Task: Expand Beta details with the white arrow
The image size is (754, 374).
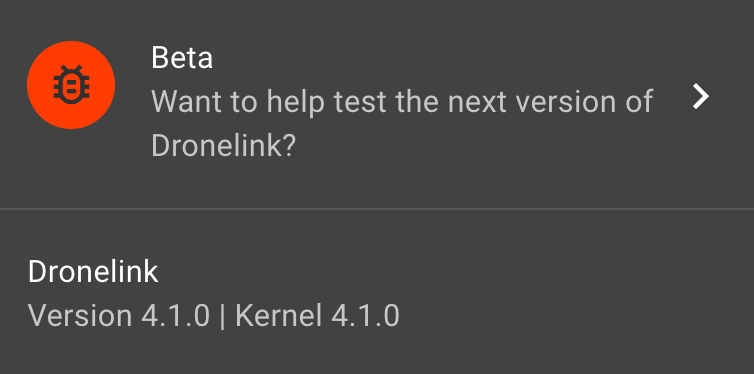Action: pos(700,96)
